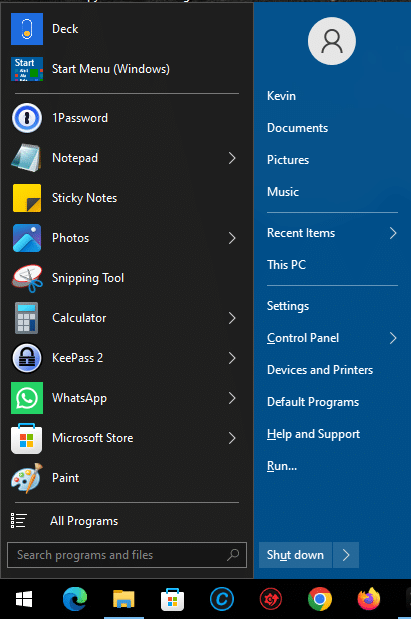
Task: Open Snipping Tool scissors icon
Action: pos(27,278)
